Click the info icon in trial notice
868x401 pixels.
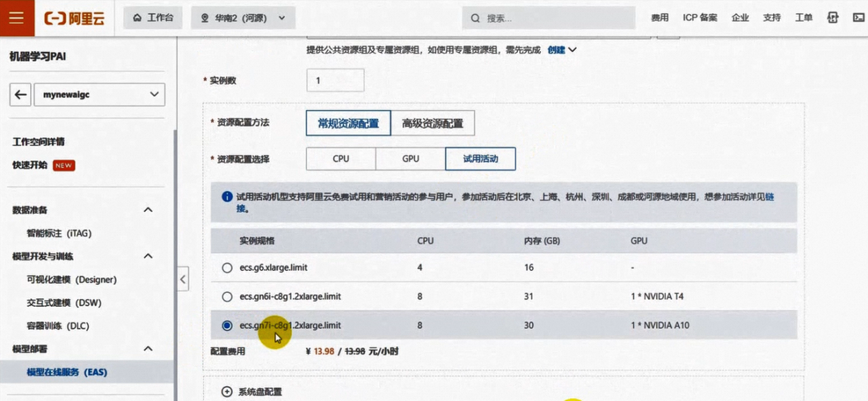point(227,197)
